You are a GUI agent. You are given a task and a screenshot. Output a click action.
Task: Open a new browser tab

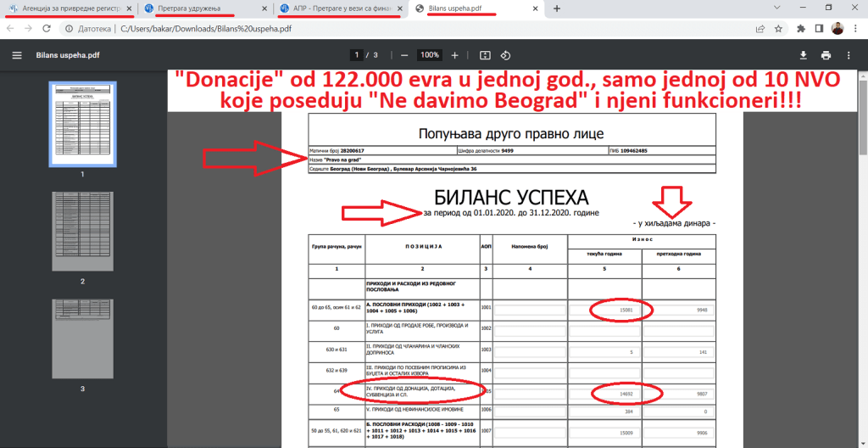556,8
